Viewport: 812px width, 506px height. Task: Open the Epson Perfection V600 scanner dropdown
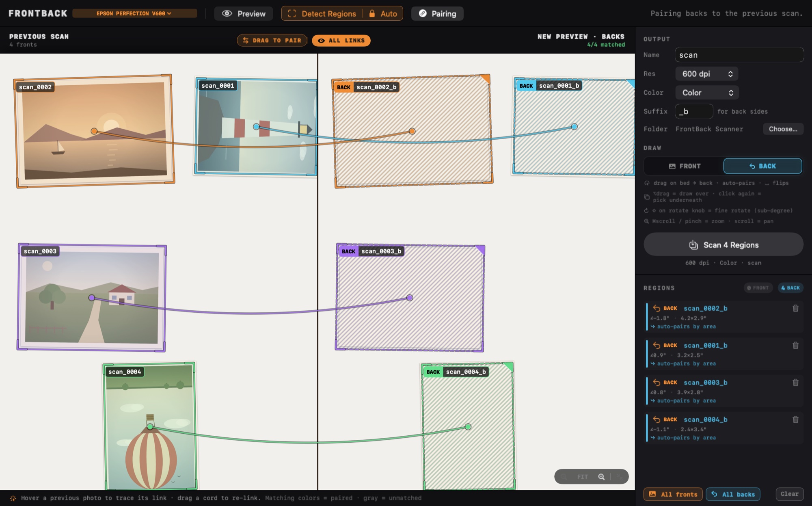pyautogui.click(x=134, y=13)
